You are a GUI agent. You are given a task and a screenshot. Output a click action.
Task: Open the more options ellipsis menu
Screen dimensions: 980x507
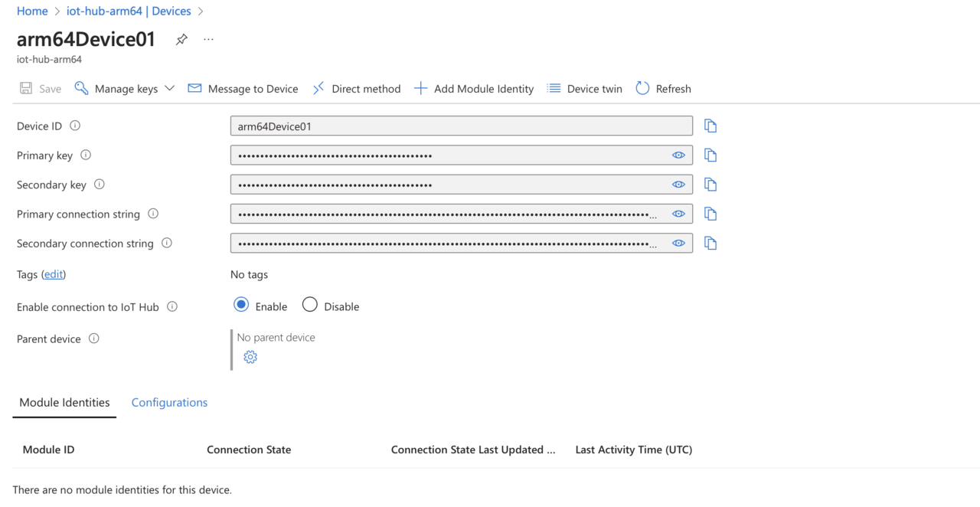[208, 40]
